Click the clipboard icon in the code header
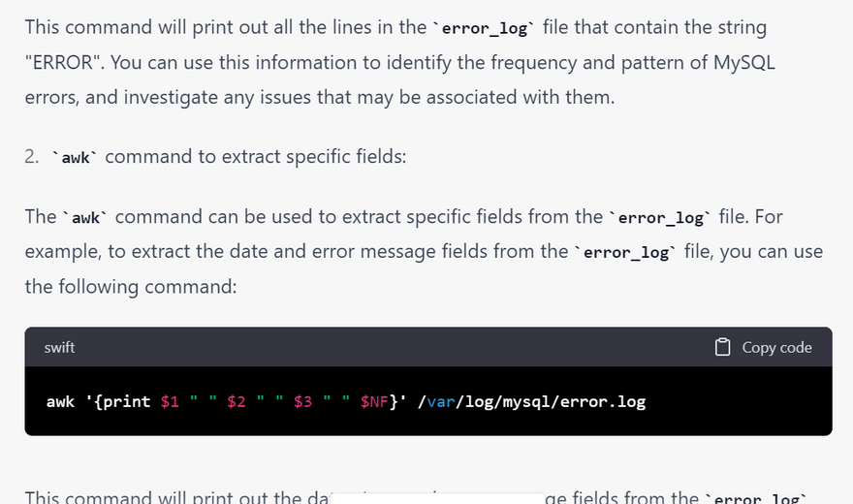Image resolution: width=853 pixels, height=504 pixels. click(722, 347)
